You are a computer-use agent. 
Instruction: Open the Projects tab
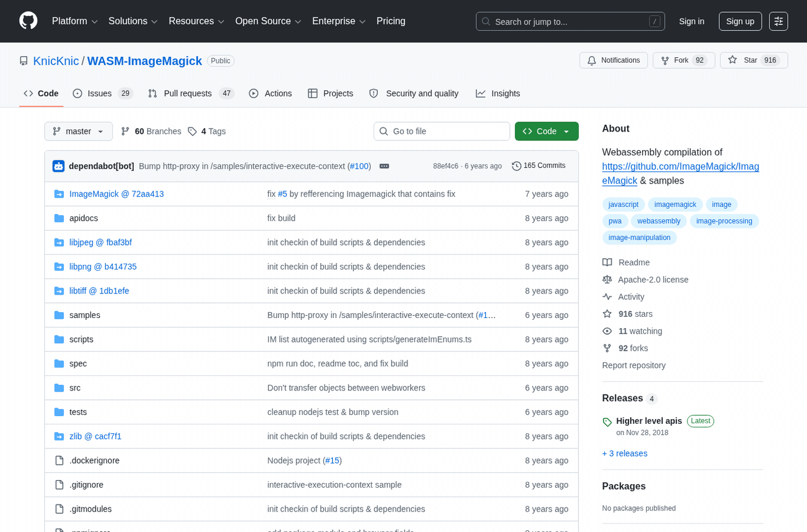pos(331,93)
